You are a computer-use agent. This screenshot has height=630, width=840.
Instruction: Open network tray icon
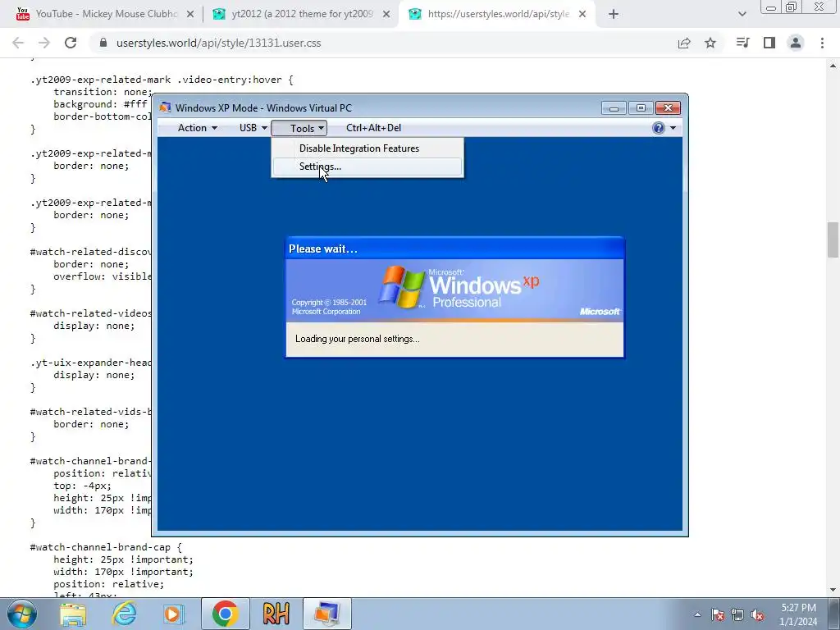click(737, 614)
